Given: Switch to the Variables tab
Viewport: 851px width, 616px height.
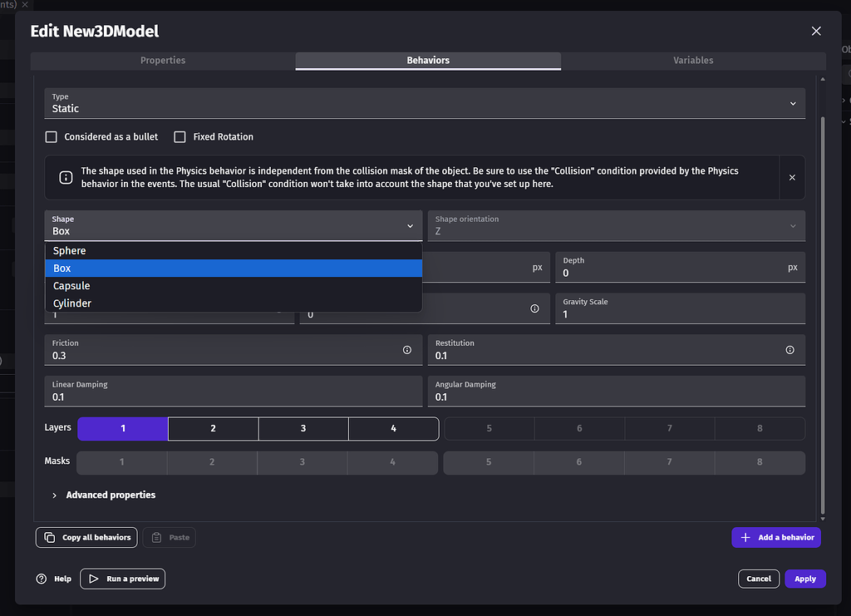Looking at the screenshot, I should 693,60.
